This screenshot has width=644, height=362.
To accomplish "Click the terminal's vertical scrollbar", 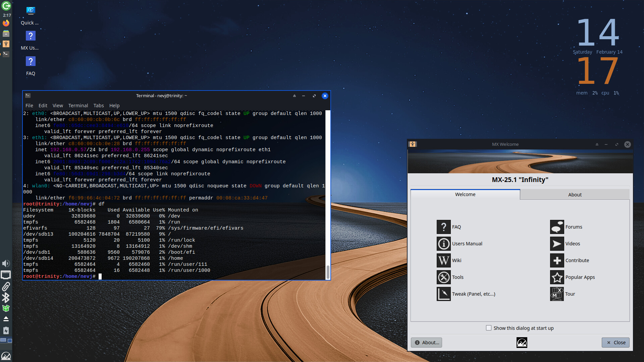I will pos(328,271).
